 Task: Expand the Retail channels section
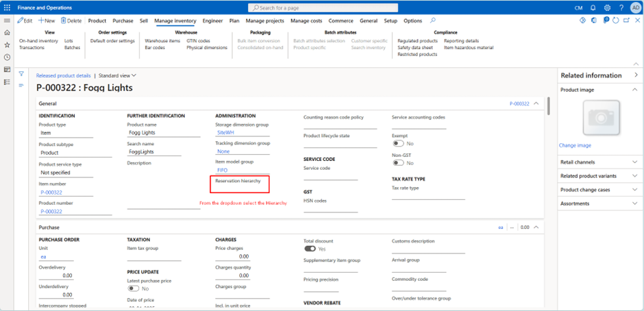[x=635, y=162]
